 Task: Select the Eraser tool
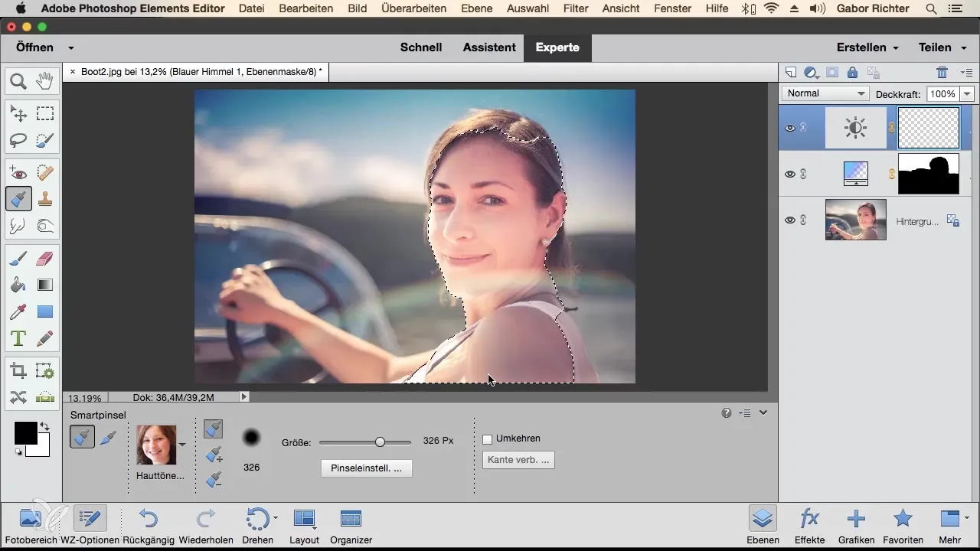tap(45, 259)
